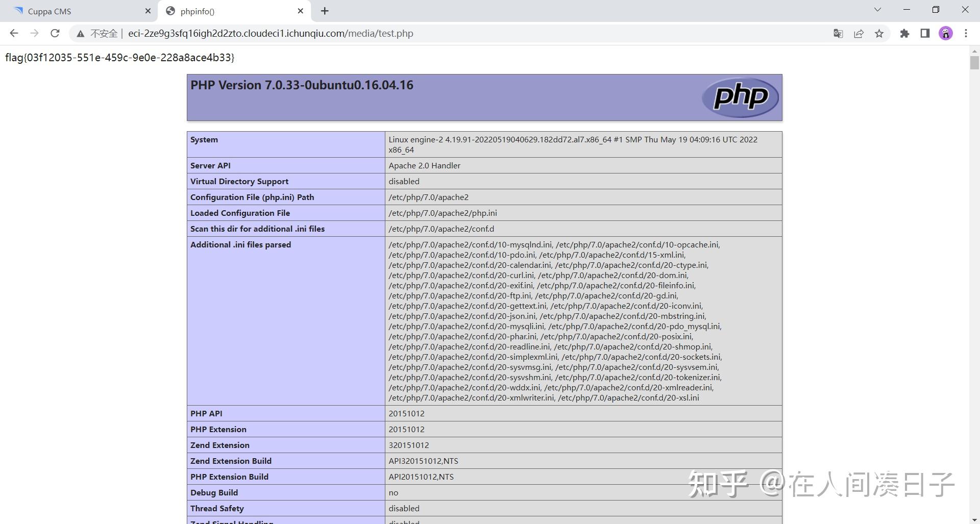Open the tab search chevron
This screenshot has height=524, width=980.
pyautogui.click(x=877, y=9)
